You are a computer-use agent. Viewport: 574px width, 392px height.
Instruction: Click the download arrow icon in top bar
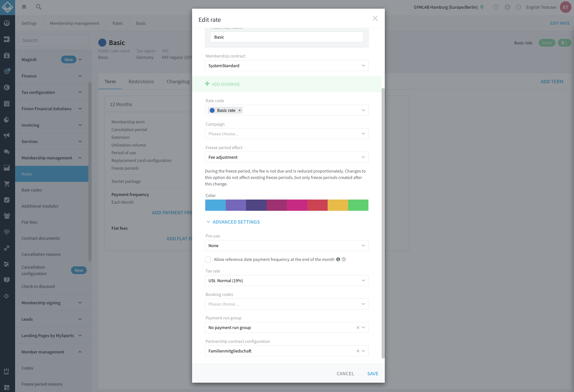click(508, 7)
